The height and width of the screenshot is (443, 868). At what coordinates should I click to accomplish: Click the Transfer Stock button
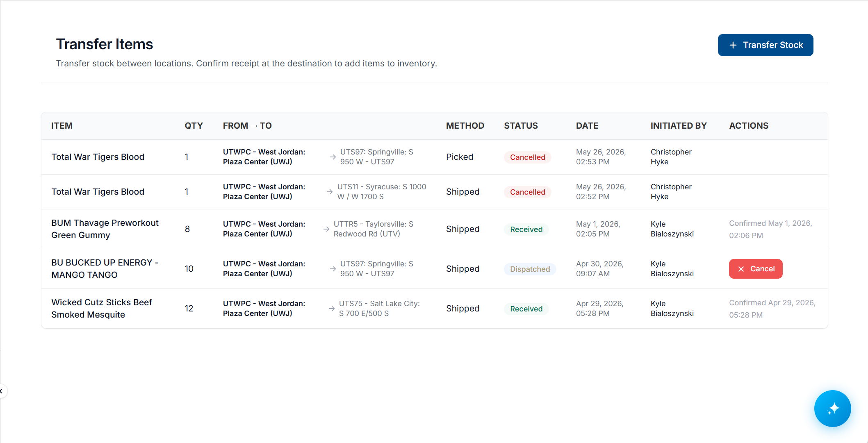[765, 45]
